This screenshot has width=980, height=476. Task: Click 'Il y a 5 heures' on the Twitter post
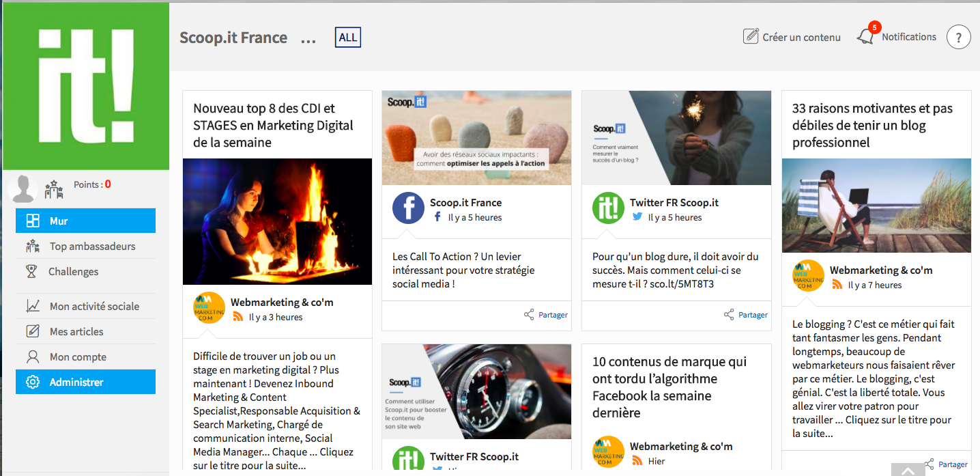tap(675, 218)
